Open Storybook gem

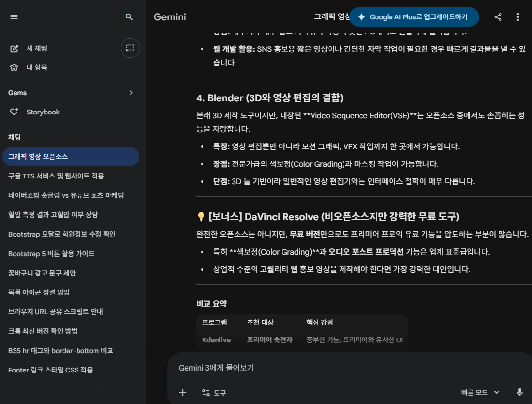(43, 112)
